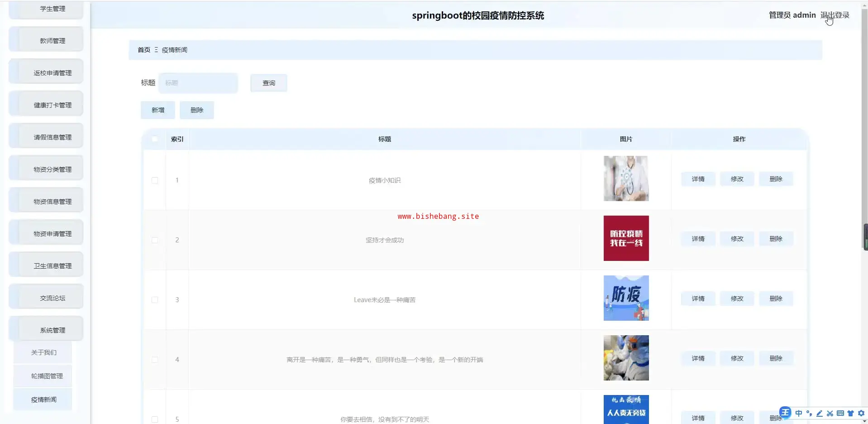The height and width of the screenshot is (424, 868).
Task: Open 学生管理 in the sidebar
Action: tap(46, 9)
